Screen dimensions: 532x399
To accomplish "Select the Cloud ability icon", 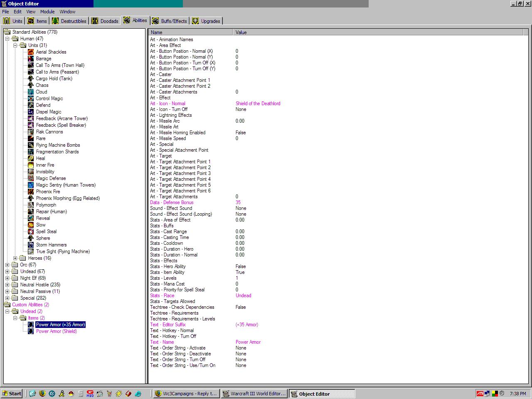I will 31,92.
